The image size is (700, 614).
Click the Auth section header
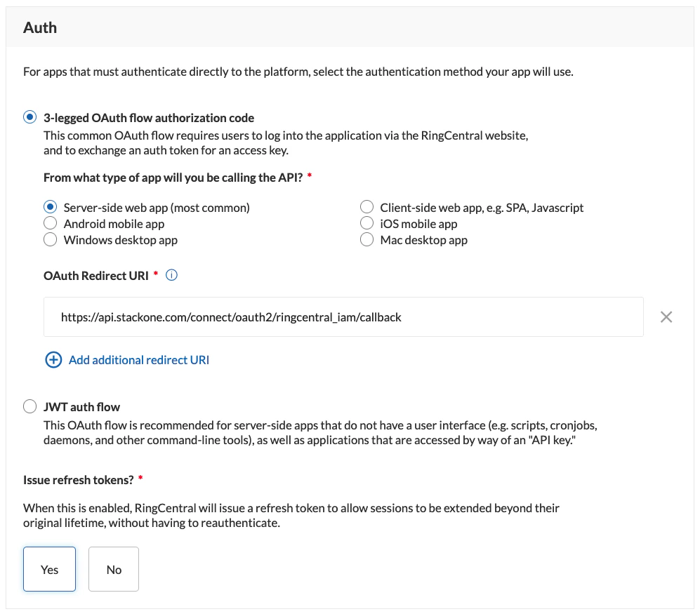[x=40, y=27]
